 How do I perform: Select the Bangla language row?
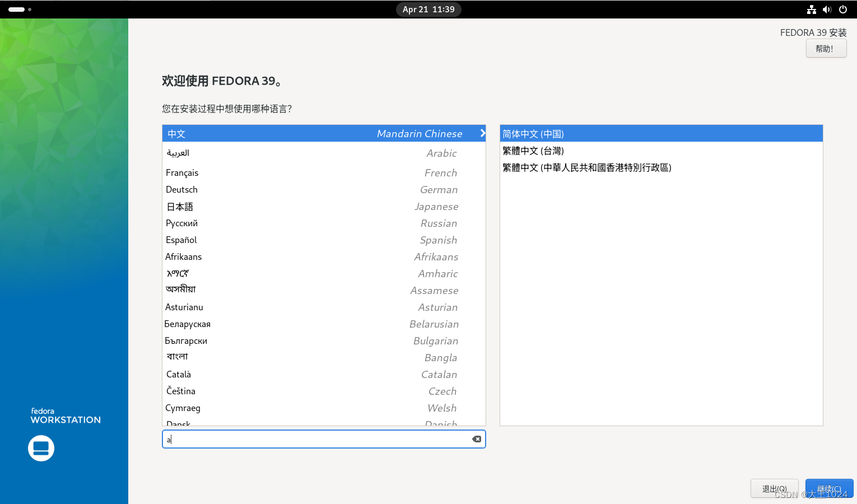click(324, 357)
